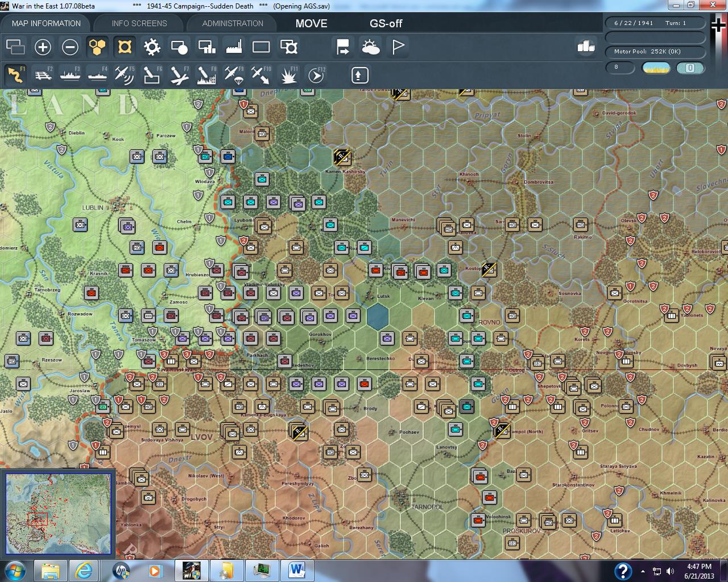728x582 pixels.
Task: Click the empty rectangle map icon
Action: [261, 47]
